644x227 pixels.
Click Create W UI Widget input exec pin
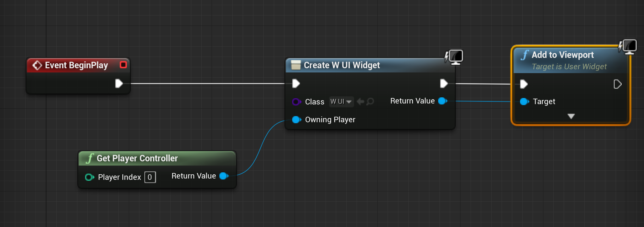[x=296, y=83]
